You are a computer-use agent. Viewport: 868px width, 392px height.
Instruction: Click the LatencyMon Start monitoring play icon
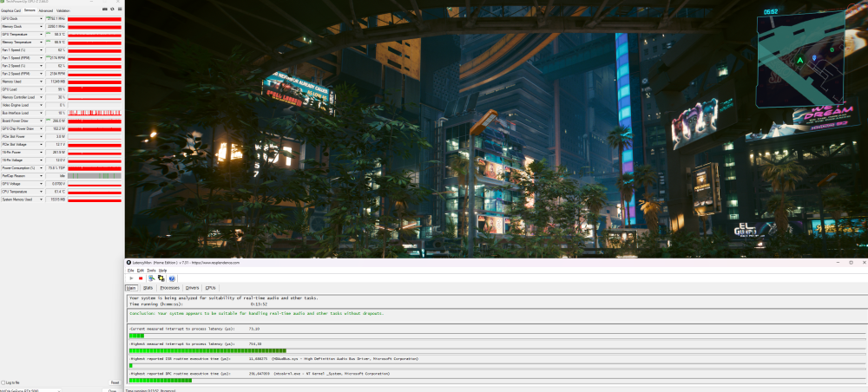tap(130, 278)
